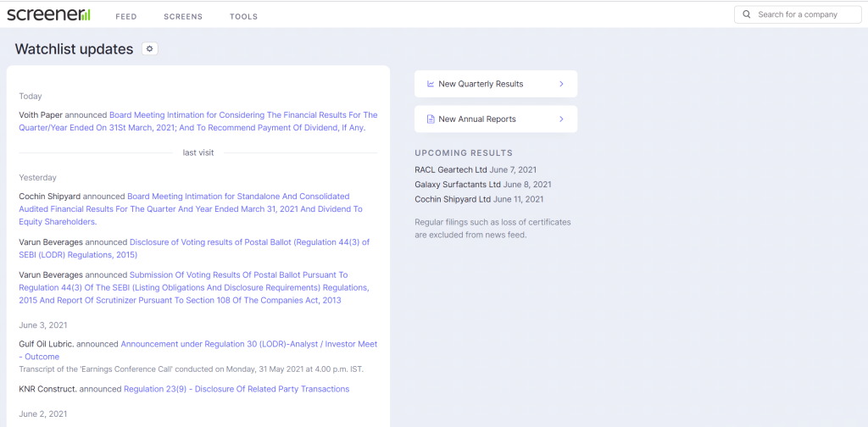Open the Feed menu
Image resolution: width=868 pixels, height=427 pixels.
click(x=125, y=16)
